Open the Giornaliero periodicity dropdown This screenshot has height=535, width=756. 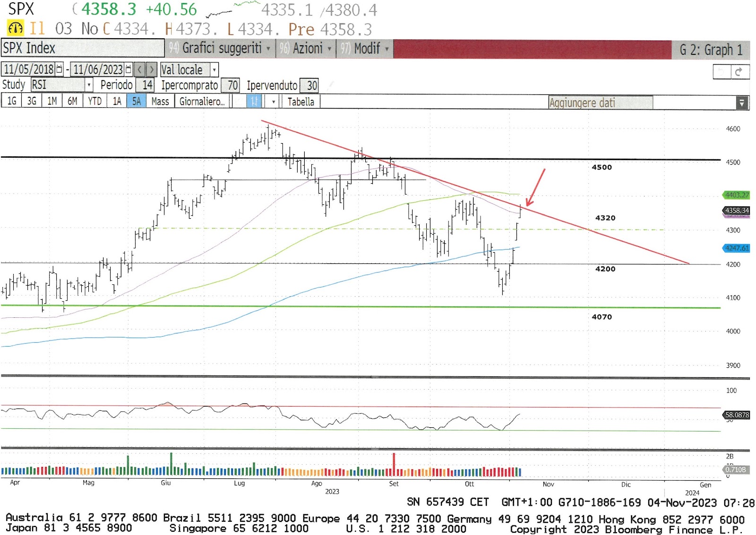coord(203,101)
